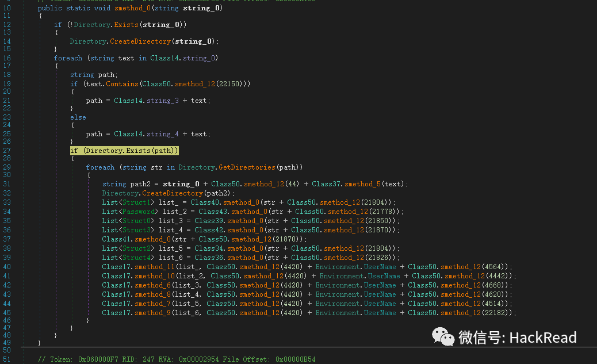Viewport: 597px width, 364px height.
Task: Click the Token 0x060000F7 comment line
Action: click(x=177, y=359)
